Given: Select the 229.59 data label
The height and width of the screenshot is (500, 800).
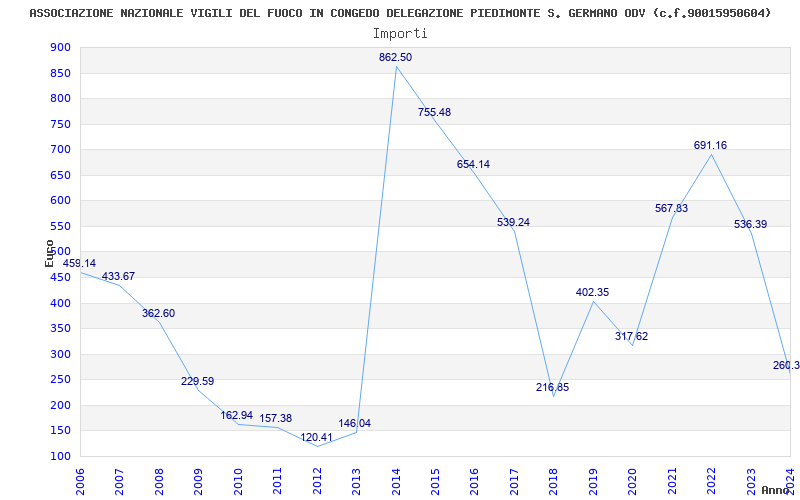Looking at the screenshot, I should (x=197, y=381).
